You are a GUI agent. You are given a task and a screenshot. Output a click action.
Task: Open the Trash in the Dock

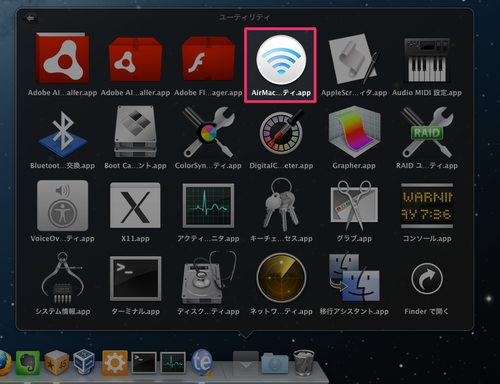click(x=304, y=362)
